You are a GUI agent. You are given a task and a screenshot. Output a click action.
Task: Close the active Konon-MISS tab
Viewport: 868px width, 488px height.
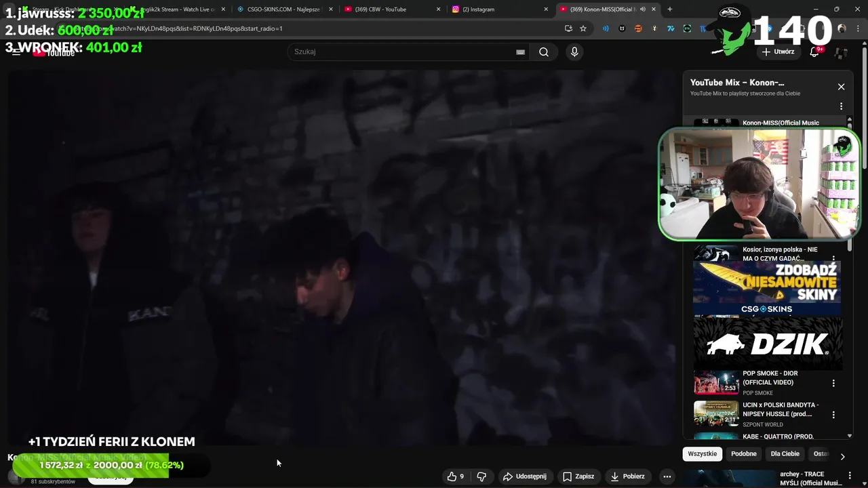[x=654, y=9]
